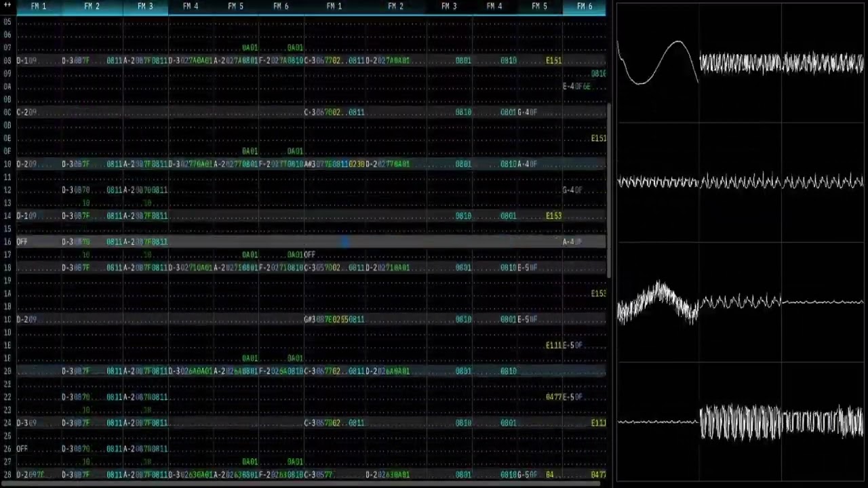Click the yellow E111 effect in row 24
The image size is (868, 488).
tap(598, 423)
